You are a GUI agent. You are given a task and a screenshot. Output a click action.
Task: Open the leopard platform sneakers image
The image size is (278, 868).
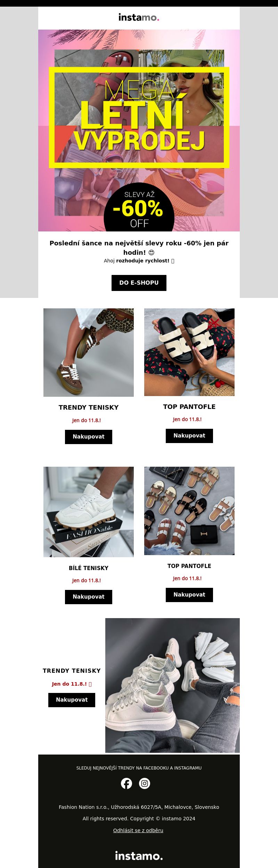tap(89, 353)
